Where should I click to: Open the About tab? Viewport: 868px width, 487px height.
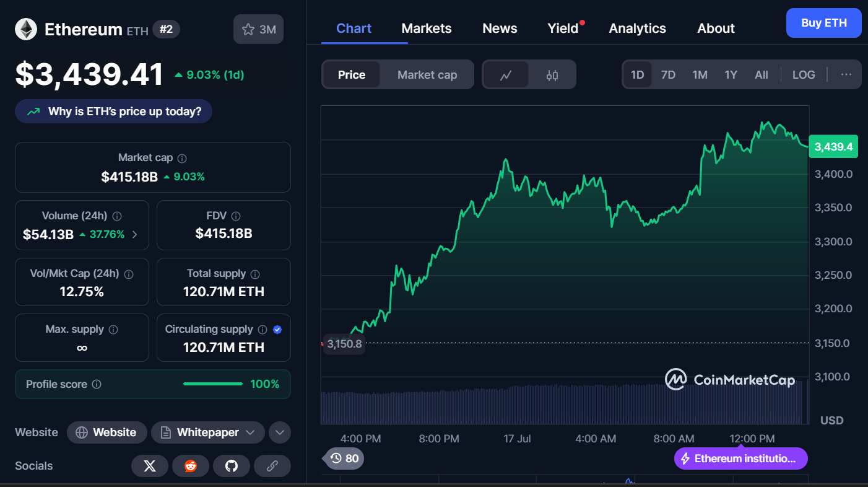tap(716, 29)
